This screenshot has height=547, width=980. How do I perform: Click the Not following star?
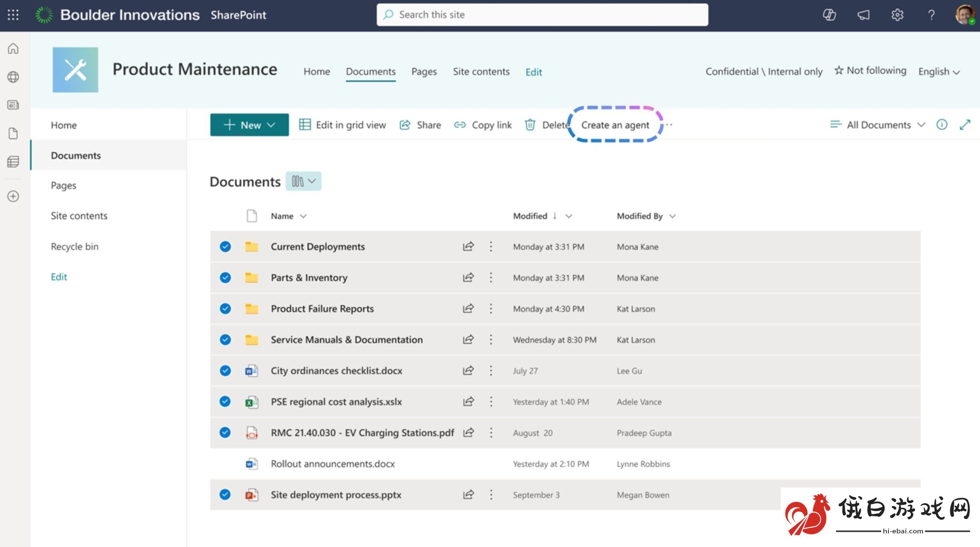[838, 70]
